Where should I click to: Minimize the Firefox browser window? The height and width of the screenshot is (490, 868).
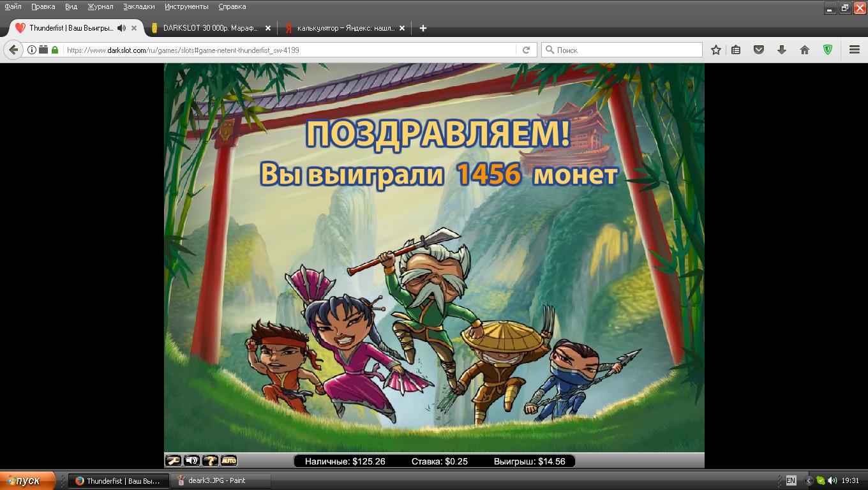tap(830, 8)
